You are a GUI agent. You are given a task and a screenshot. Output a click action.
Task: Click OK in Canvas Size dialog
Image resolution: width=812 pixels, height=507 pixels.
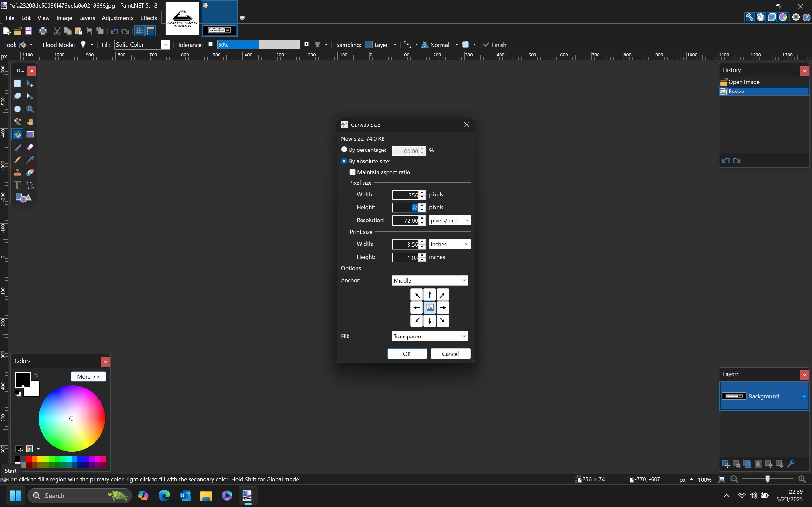pyautogui.click(x=407, y=354)
